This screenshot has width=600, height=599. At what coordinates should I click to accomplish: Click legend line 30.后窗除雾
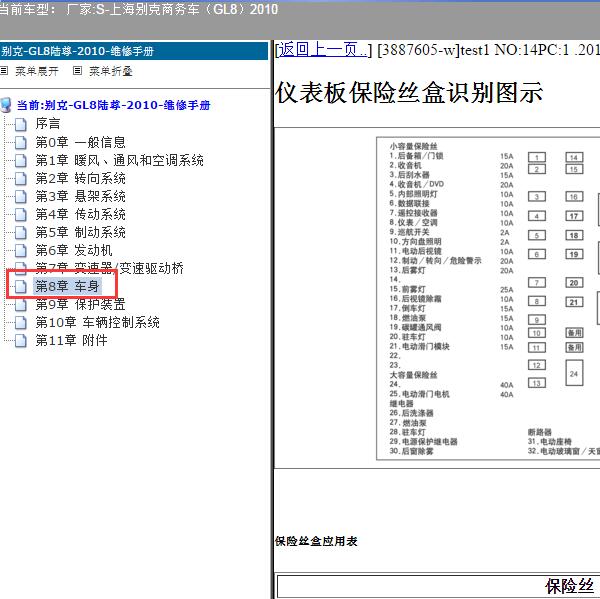[411, 451]
